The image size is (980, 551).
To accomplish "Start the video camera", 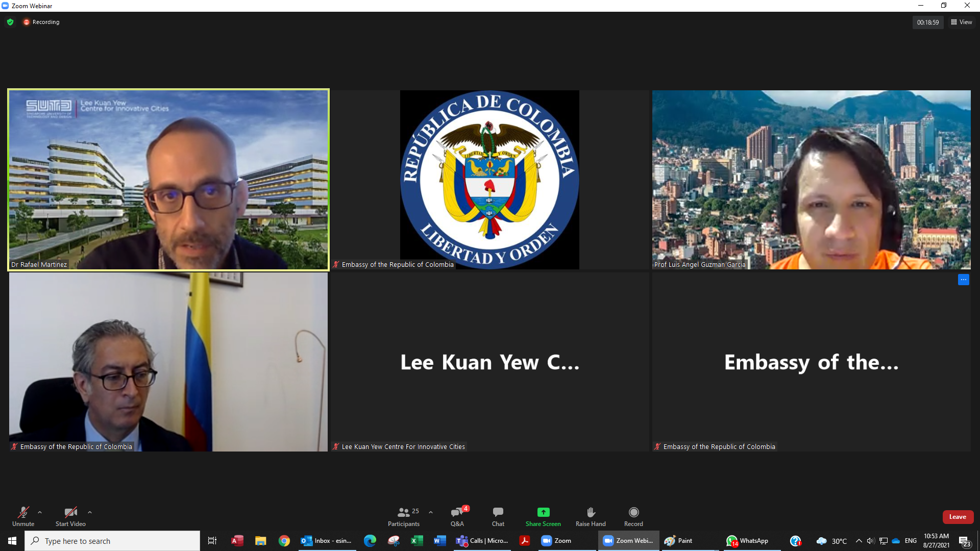I will point(70,516).
